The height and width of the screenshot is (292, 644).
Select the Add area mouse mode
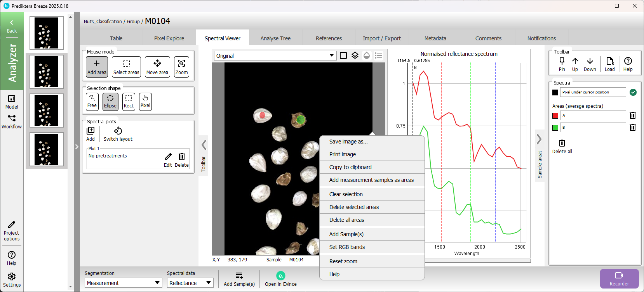[97, 67]
